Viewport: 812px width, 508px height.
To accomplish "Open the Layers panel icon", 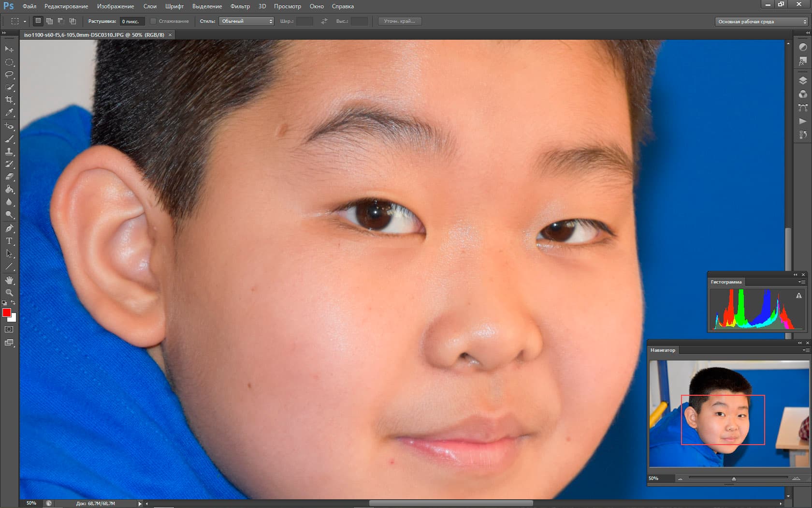I will point(803,80).
